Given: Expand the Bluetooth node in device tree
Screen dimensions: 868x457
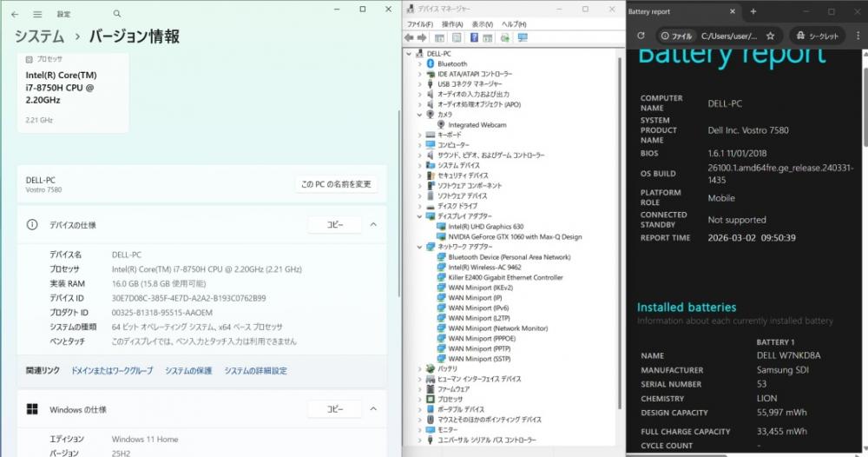Looking at the screenshot, I should [x=419, y=63].
